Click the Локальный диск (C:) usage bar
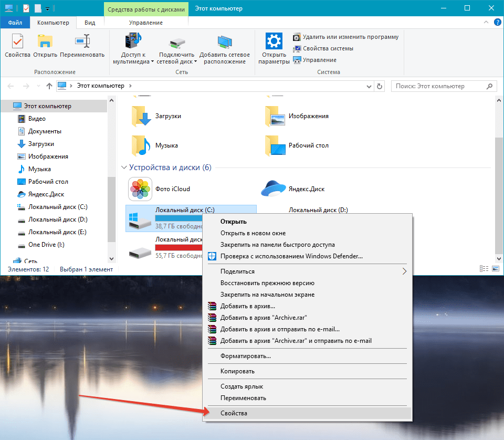This screenshot has width=504, height=440. pyautogui.click(x=180, y=218)
